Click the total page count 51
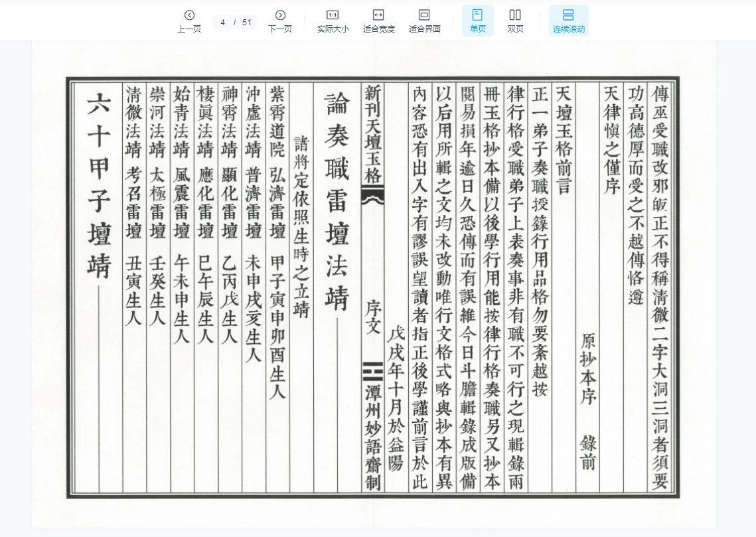Screen dimensions: 756x537 pyautogui.click(x=246, y=22)
